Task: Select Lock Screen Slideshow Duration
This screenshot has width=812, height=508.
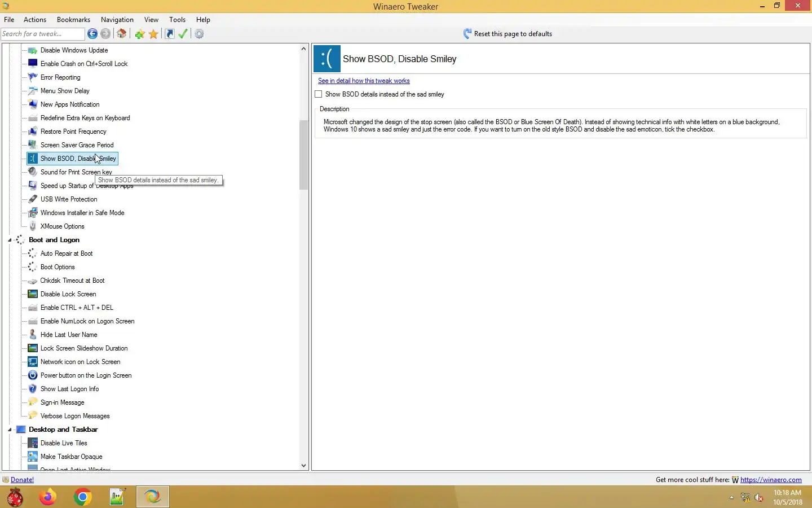Action: pyautogui.click(x=84, y=348)
